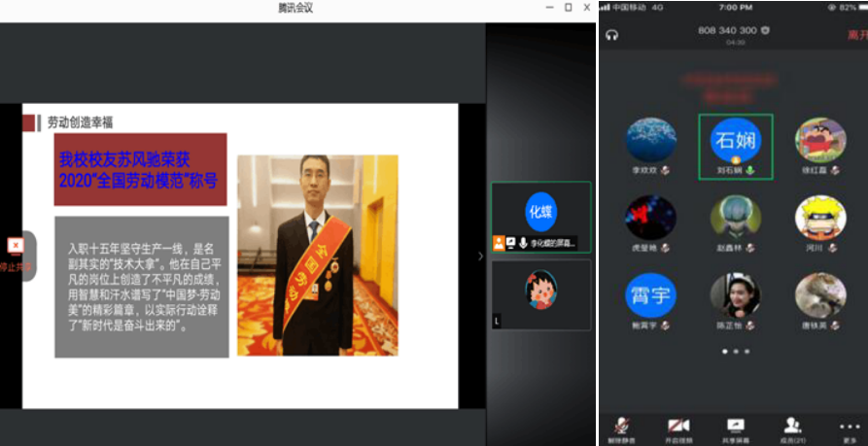This screenshot has height=446, width=868.
Task: Tap meeting number 808 340 300
Action: (727, 31)
